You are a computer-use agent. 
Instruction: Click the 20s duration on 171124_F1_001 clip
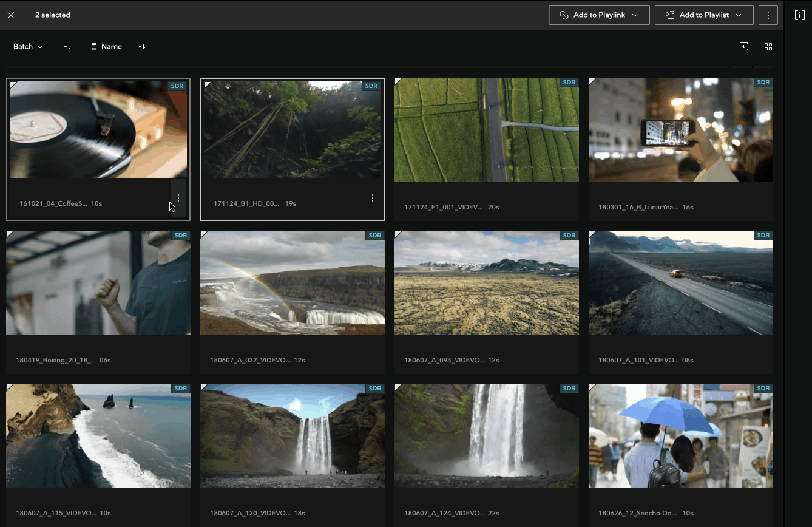coord(493,207)
